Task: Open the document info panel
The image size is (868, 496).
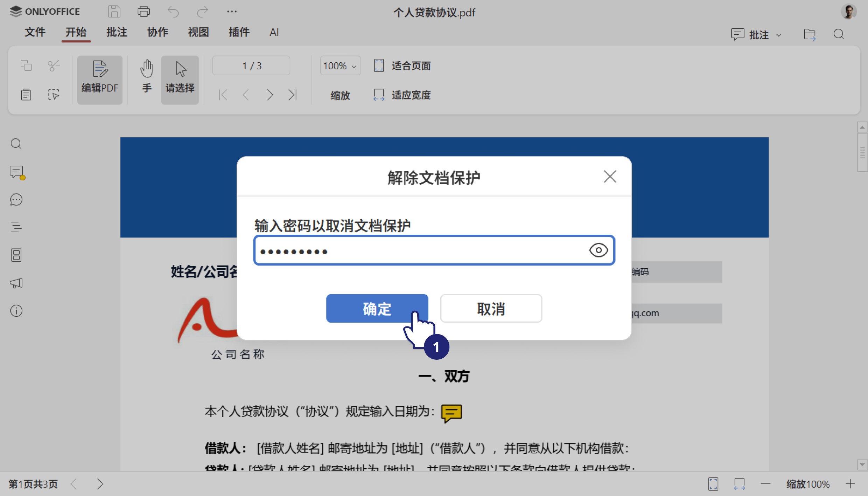Action: pyautogui.click(x=16, y=311)
